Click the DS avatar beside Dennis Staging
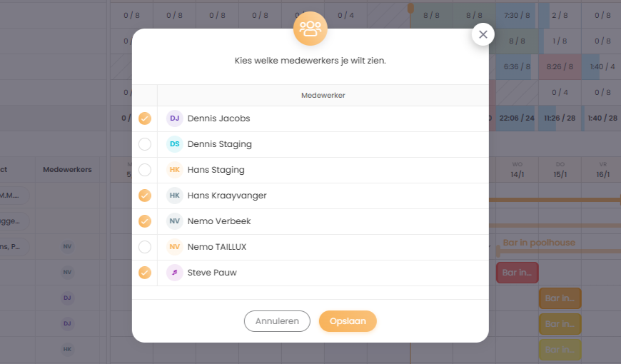This screenshot has width=621, height=364. pyautogui.click(x=175, y=144)
